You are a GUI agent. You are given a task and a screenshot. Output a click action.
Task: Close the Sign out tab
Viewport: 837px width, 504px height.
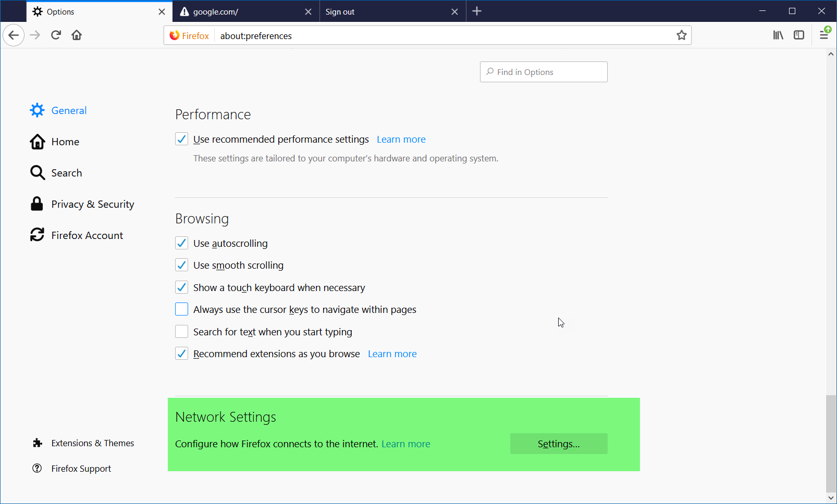point(454,11)
